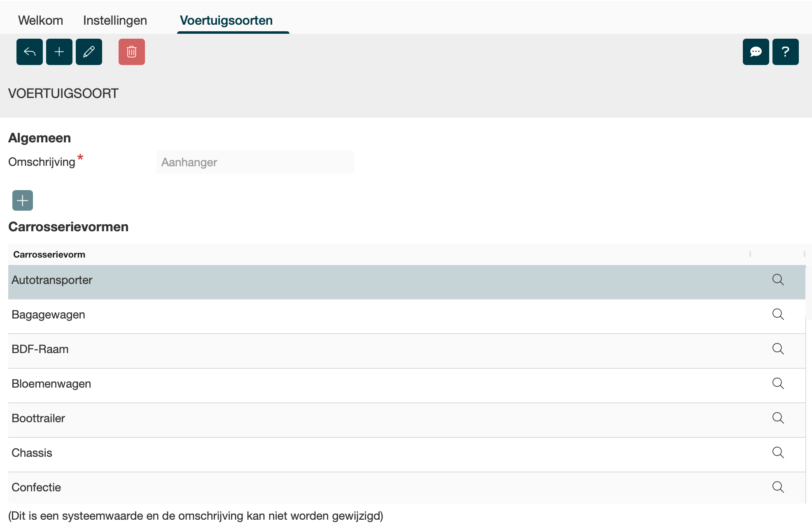
Task: Inspect Bloemenwagen via magnifier icon
Action: 778,384
